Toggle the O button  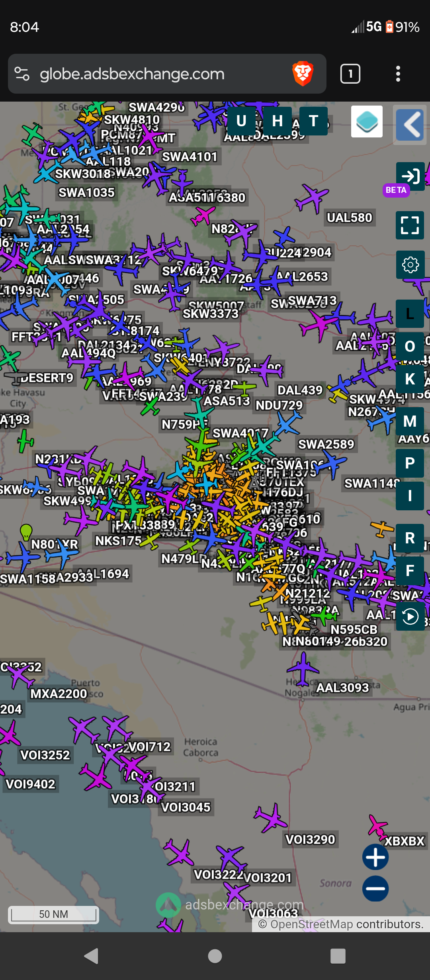410,347
